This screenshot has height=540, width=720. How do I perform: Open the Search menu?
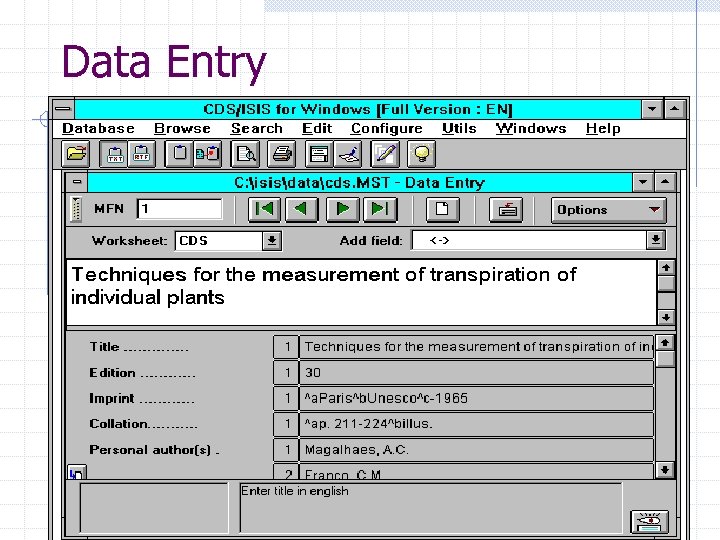(x=257, y=129)
